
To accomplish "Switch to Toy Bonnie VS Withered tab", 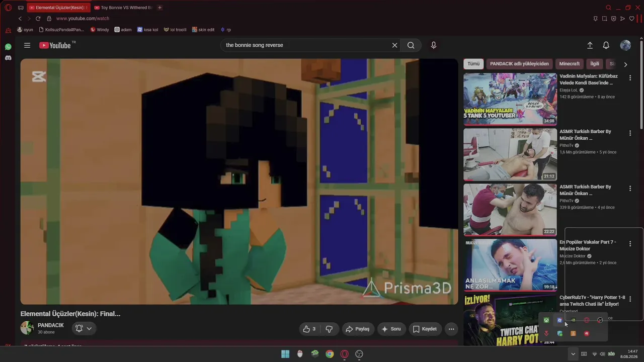I will [123, 8].
